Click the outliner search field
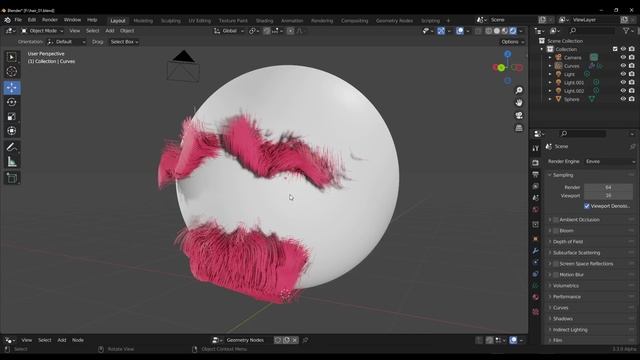The height and width of the screenshot is (360, 640). tap(592, 31)
